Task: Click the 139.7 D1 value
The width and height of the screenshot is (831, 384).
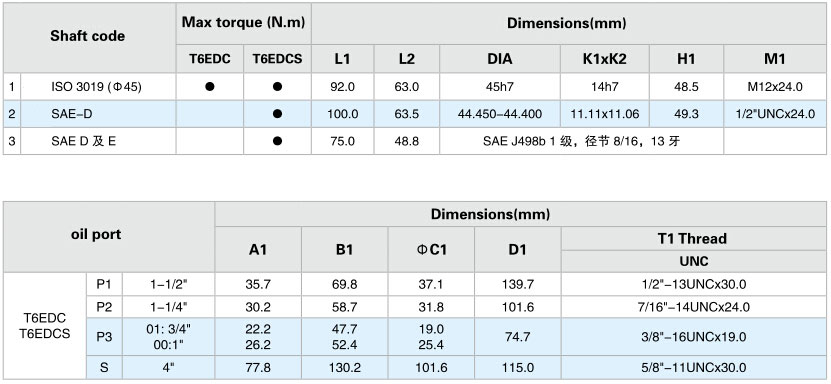Action: pyautogui.click(x=518, y=284)
